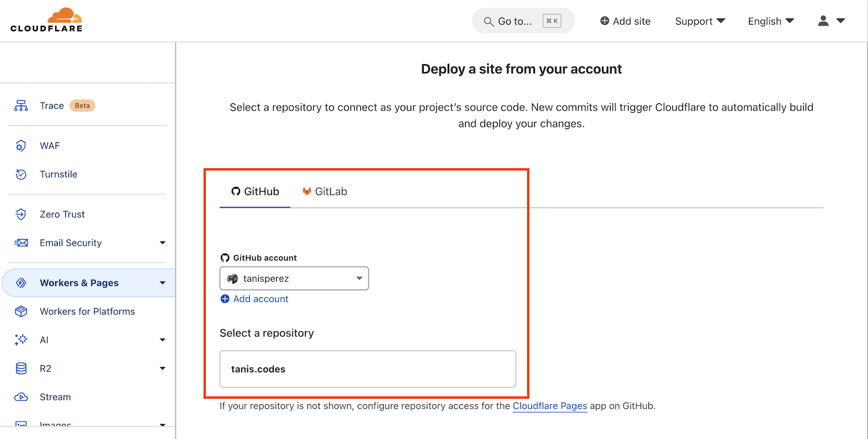Open the Images section
This screenshot has height=439, width=868.
point(55,425)
